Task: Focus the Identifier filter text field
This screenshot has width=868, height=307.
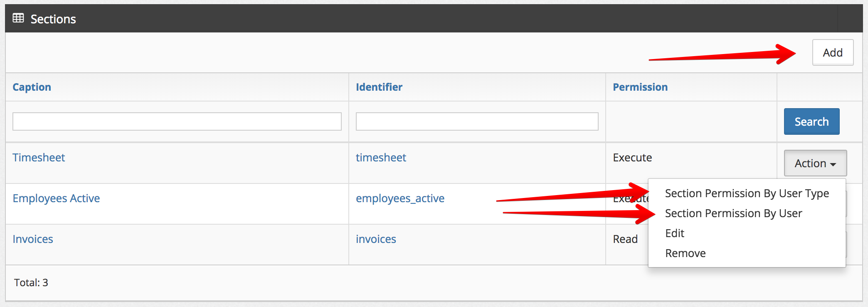Action: click(x=477, y=121)
